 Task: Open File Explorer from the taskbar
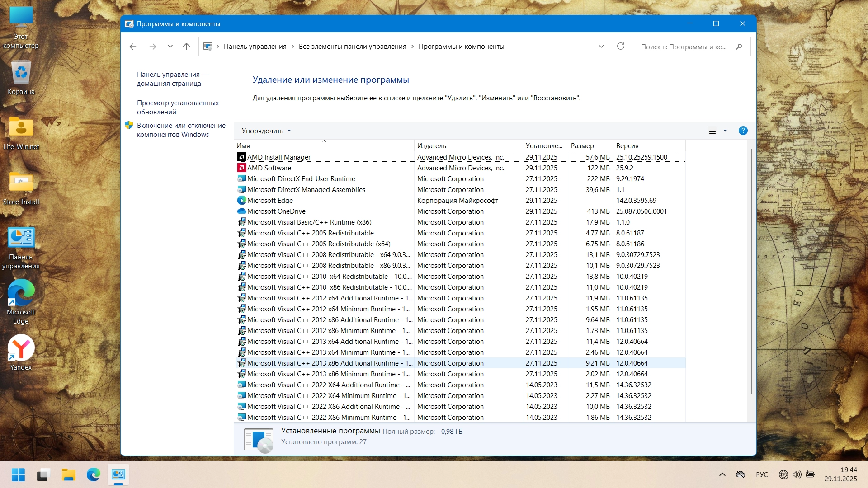coord(69,475)
